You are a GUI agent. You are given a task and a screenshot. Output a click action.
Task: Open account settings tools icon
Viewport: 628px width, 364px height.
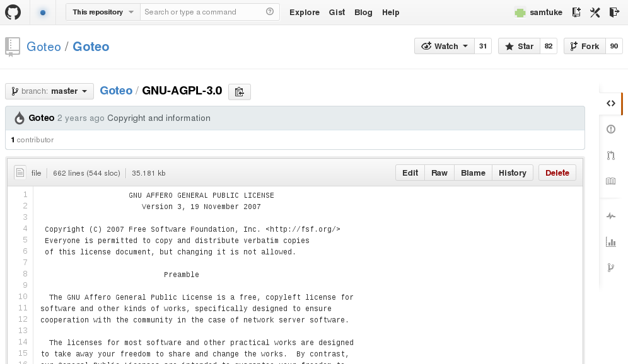595,12
